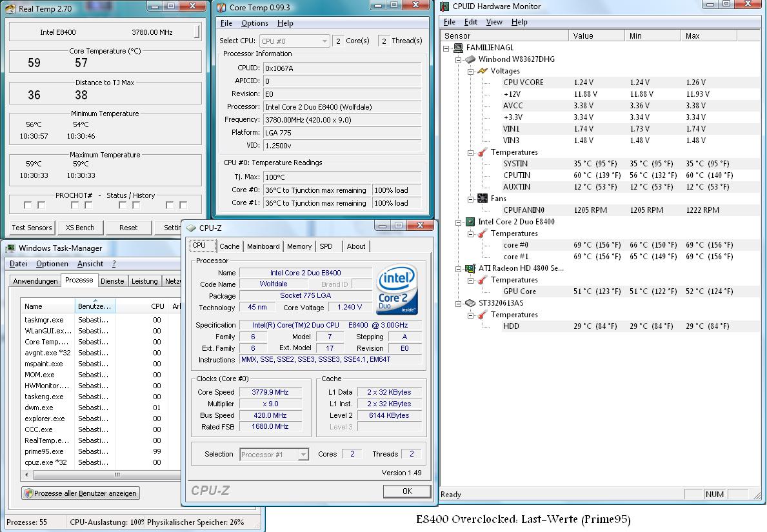This screenshot has width=767, height=532.
Task: Collapse the ATI Radeon HD 4800 node
Action: 459,268
